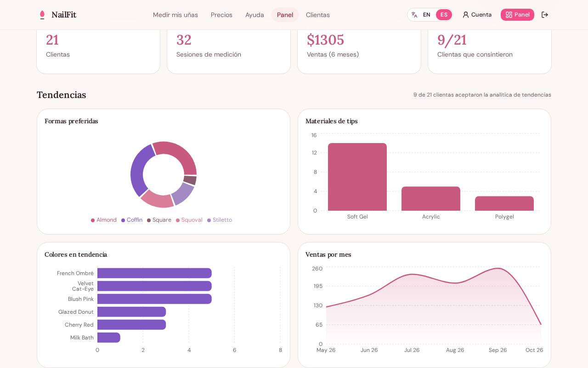
Task: Click the 'Ventas por mes' chart title
Action: [328, 254]
